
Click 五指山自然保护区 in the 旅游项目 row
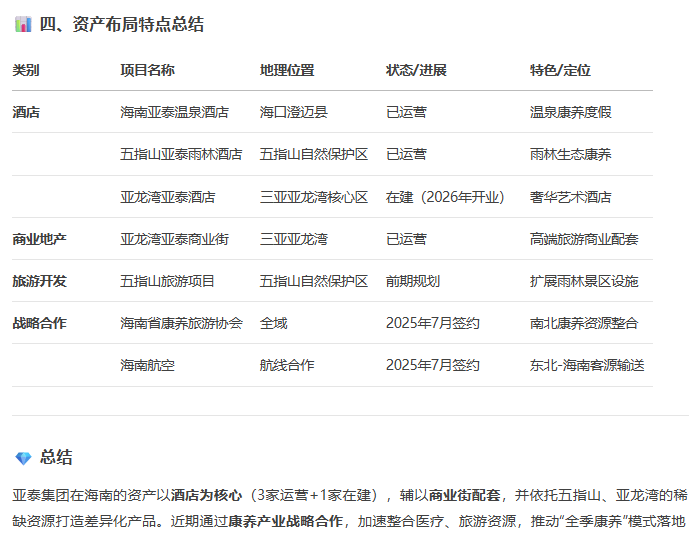(314, 281)
